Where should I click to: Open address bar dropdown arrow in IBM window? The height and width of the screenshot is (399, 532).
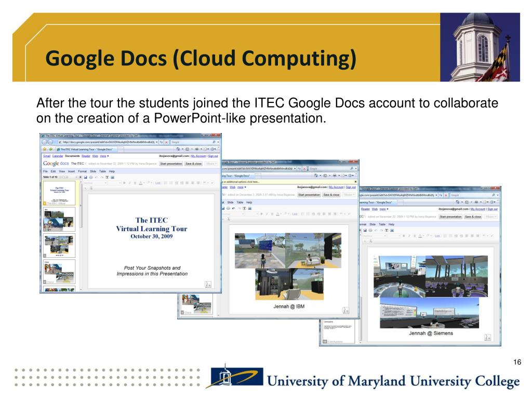(295, 169)
